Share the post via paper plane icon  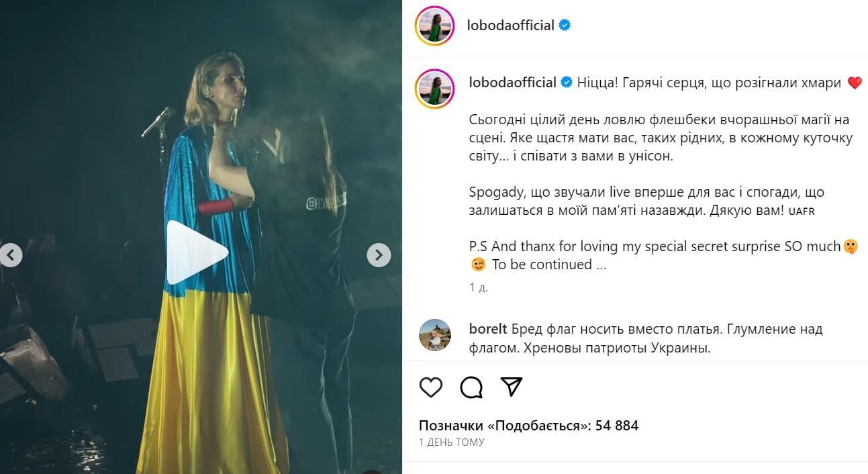point(512,387)
